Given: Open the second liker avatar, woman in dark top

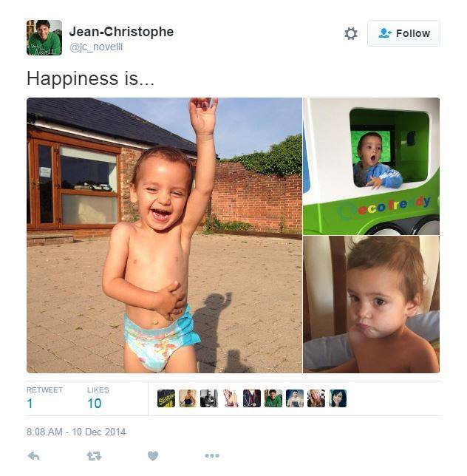Looking at the screenshot, I should pyautogui.click(x=188, y=398).
